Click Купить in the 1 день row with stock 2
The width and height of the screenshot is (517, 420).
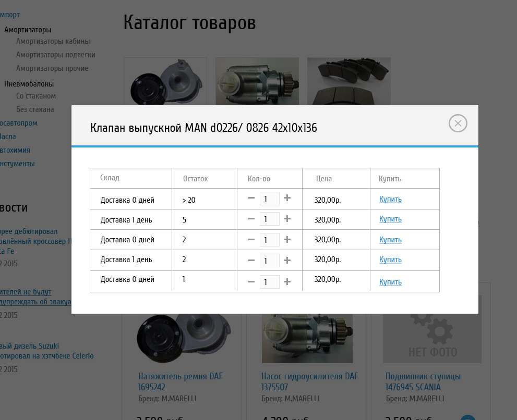click(x=390, y=260)
